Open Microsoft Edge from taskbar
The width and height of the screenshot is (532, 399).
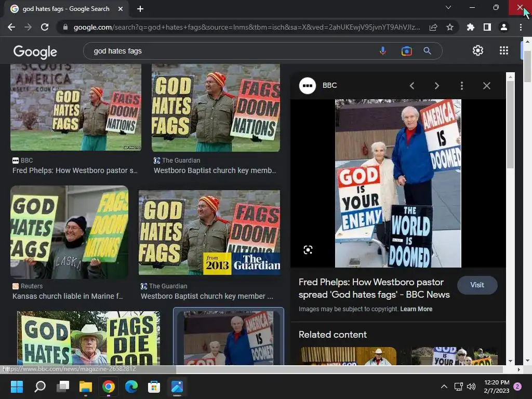click(x=131, y=386)
